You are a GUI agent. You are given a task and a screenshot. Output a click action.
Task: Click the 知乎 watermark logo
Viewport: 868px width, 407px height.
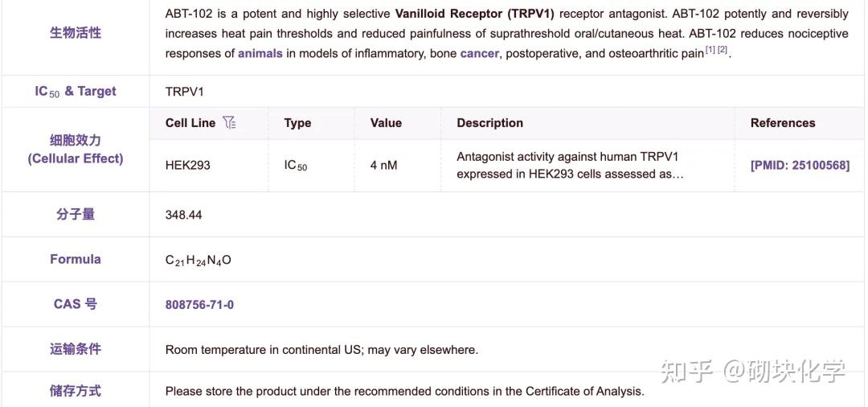(686, 371)
